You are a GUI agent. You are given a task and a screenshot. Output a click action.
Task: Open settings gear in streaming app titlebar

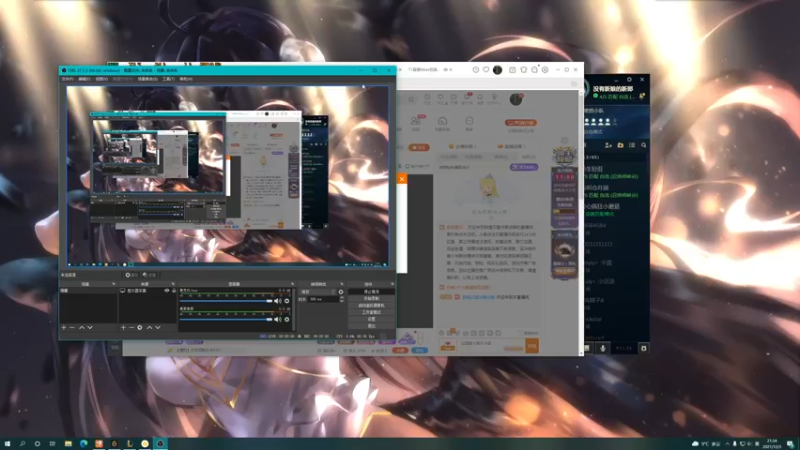(x=545, y=69)
